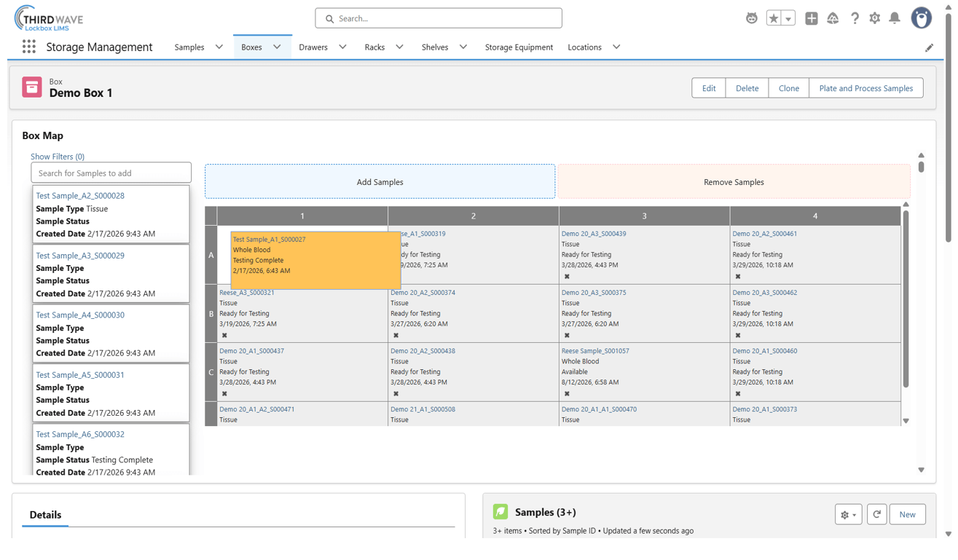This screenshot has width=958, height=560.
Task: Open the Samples navigation tab
Action: (x=189, y=47)
